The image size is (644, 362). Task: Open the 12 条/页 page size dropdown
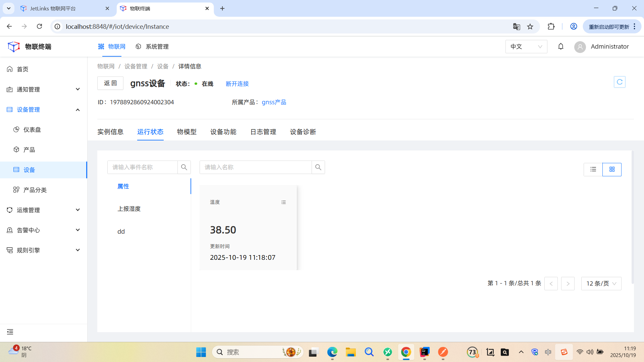point(601,284)
